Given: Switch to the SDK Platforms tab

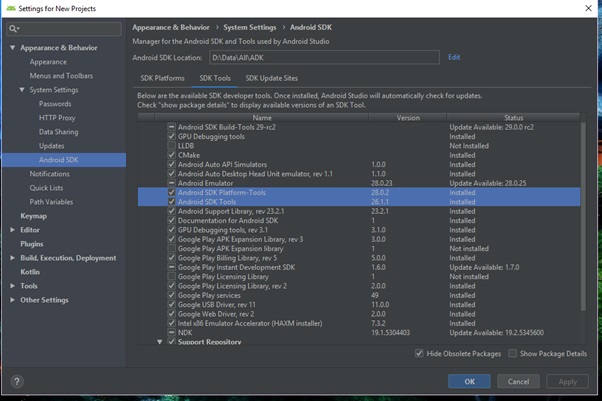Looking at the screenshot, I should coord(162,78).
